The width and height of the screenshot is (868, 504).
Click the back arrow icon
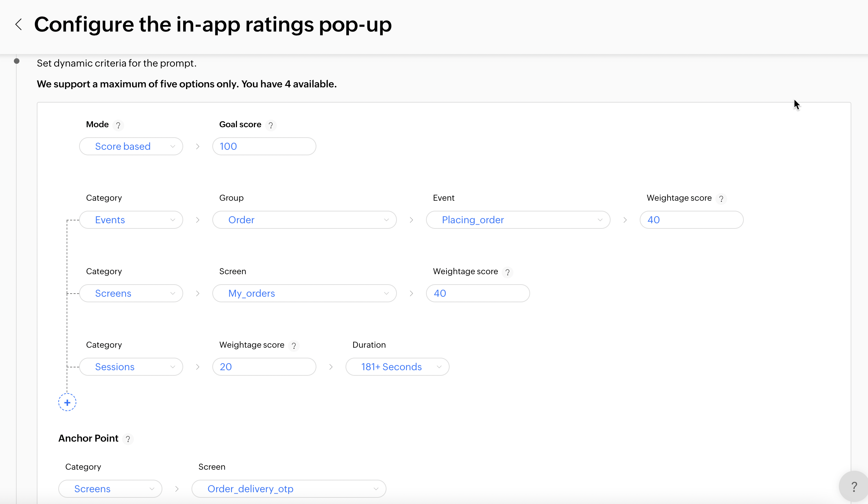[19, 25]
